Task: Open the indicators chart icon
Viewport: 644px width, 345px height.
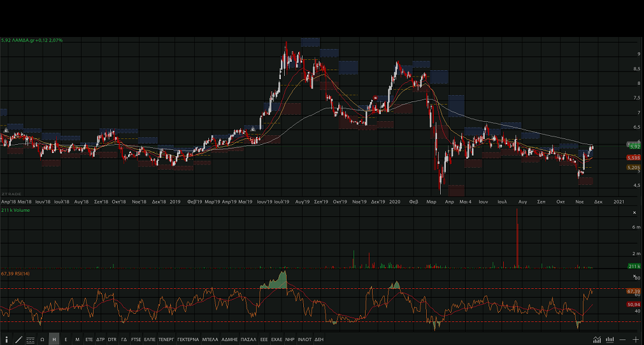Action: pos(597,339)
